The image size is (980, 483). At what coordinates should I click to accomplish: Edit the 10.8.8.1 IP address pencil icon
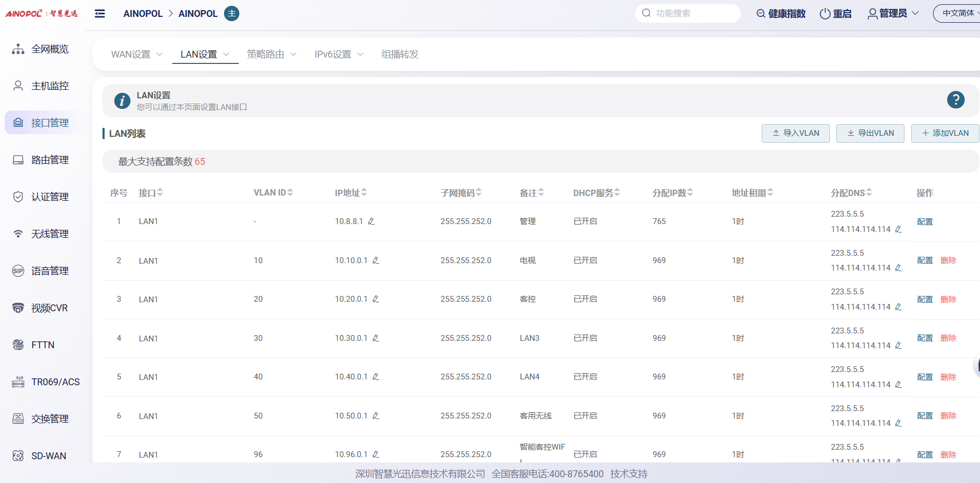click(371, 221)
